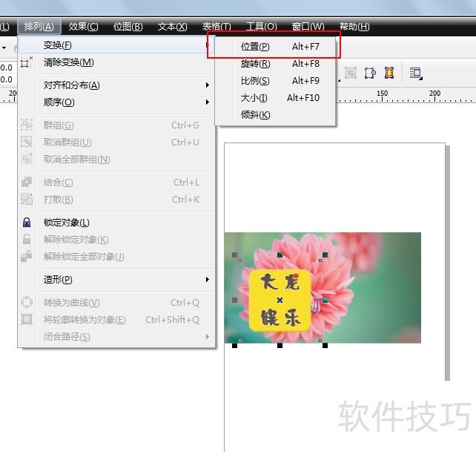Open the 排列(A) menu
Viewport: 476px width, 452px height.
click(39, 27)
